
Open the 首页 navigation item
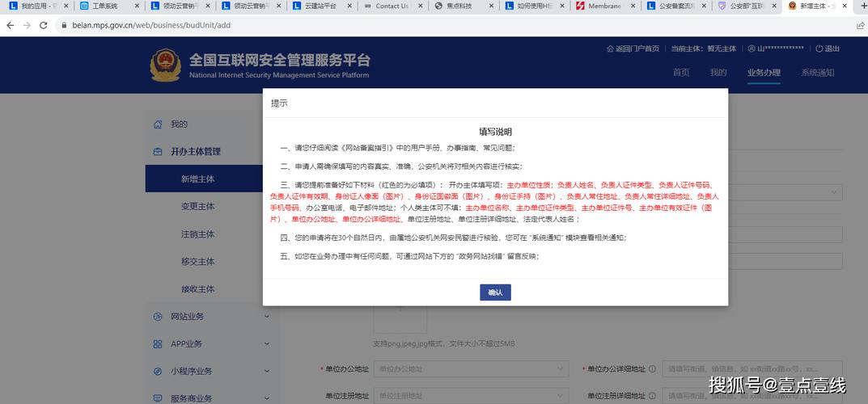coord(681,73)
